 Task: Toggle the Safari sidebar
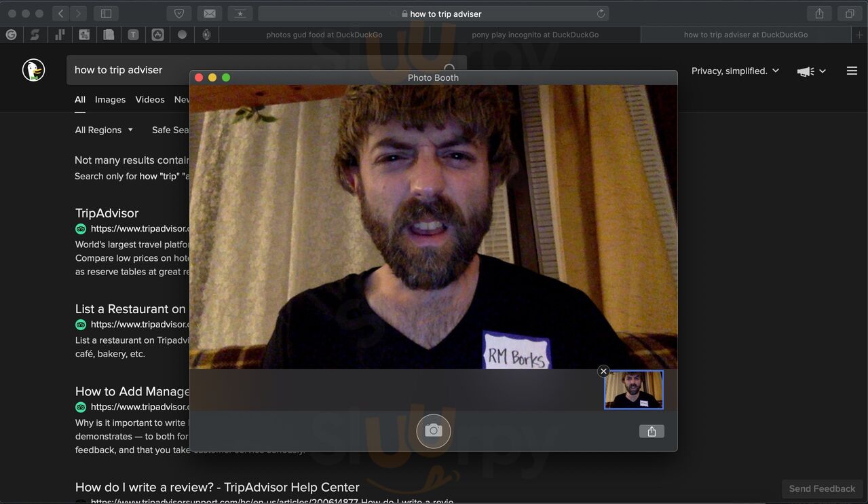click(107, 14)
